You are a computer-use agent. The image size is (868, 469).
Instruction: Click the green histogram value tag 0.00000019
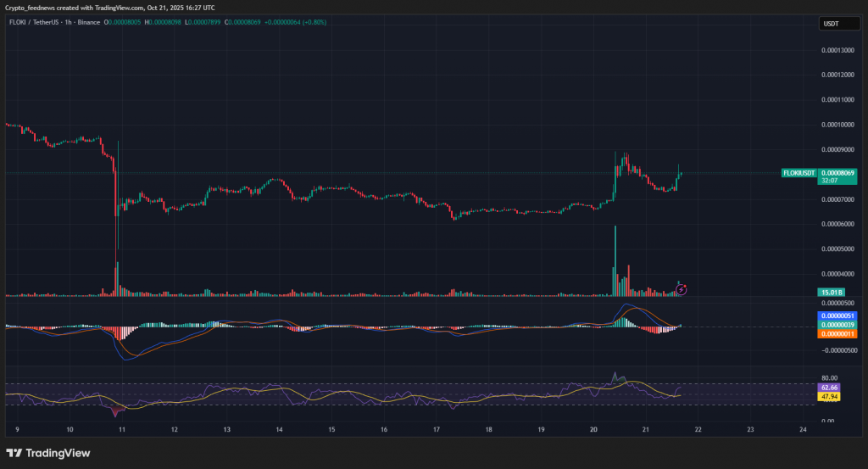click(837, 325)
